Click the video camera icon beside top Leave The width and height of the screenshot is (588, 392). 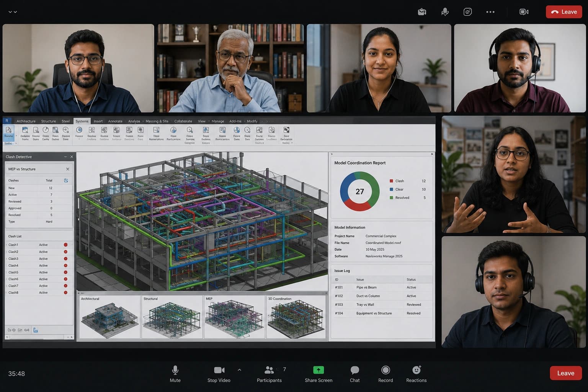[x=524, y=12]
